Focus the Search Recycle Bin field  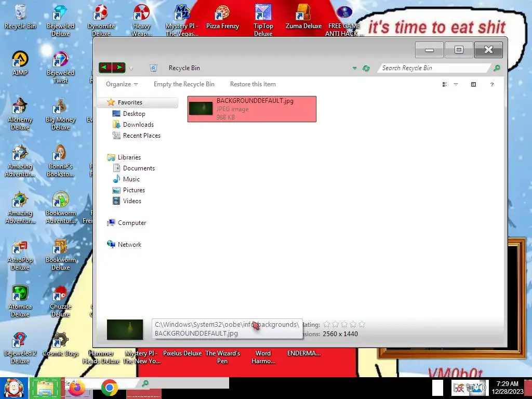tap(434, 68)
